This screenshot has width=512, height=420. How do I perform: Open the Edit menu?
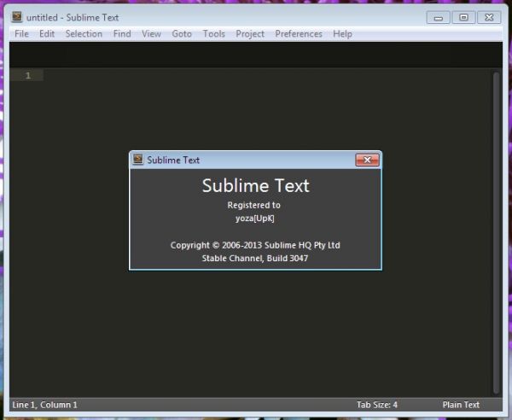[x=47, y=33]
